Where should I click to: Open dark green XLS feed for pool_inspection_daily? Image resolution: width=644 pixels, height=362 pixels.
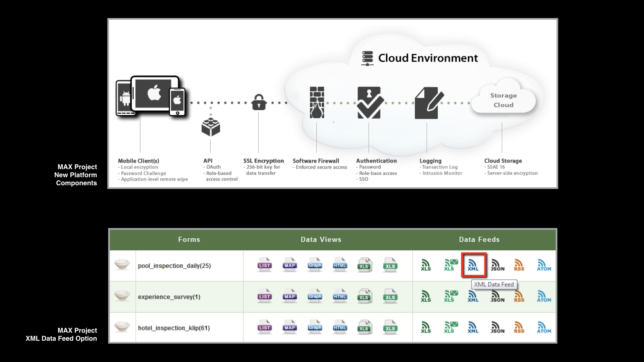(x=426, y=265)
